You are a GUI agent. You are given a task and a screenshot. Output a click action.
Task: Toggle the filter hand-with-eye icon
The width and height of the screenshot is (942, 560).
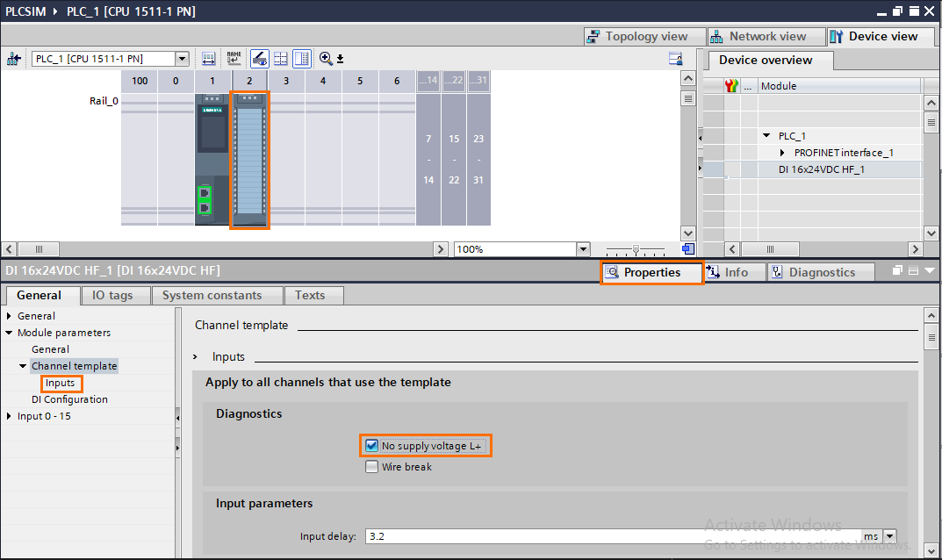point(260,58)
